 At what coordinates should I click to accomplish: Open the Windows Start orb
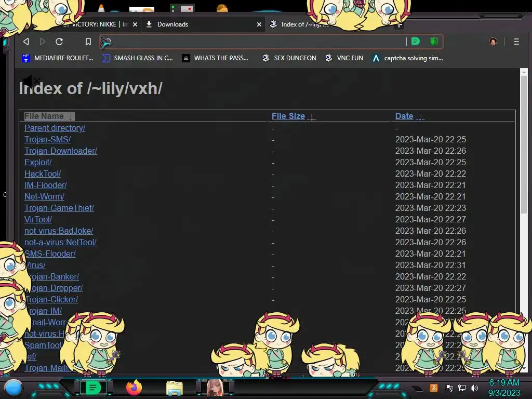click(x=14, y=388)
